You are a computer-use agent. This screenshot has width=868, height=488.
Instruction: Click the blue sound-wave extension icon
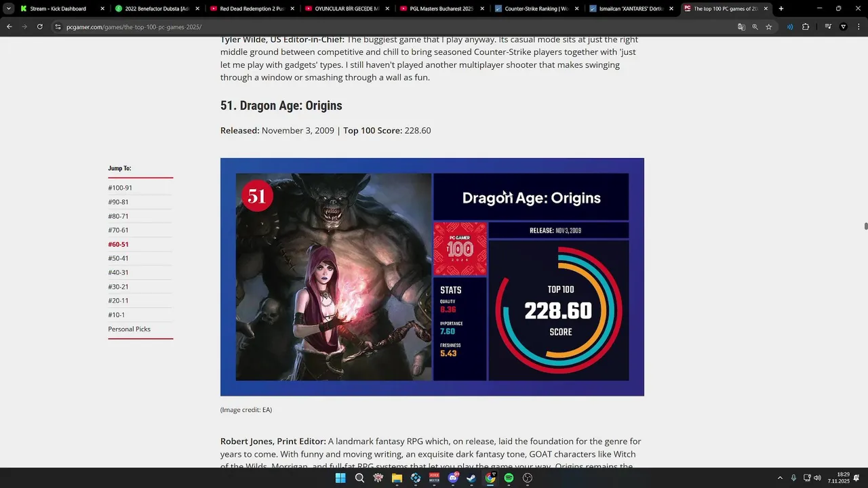click(790, 26)
